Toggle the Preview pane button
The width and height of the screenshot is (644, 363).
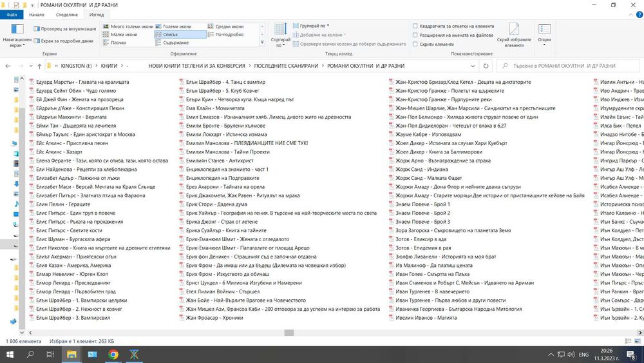pyautogui.click(x=65, y=29)
